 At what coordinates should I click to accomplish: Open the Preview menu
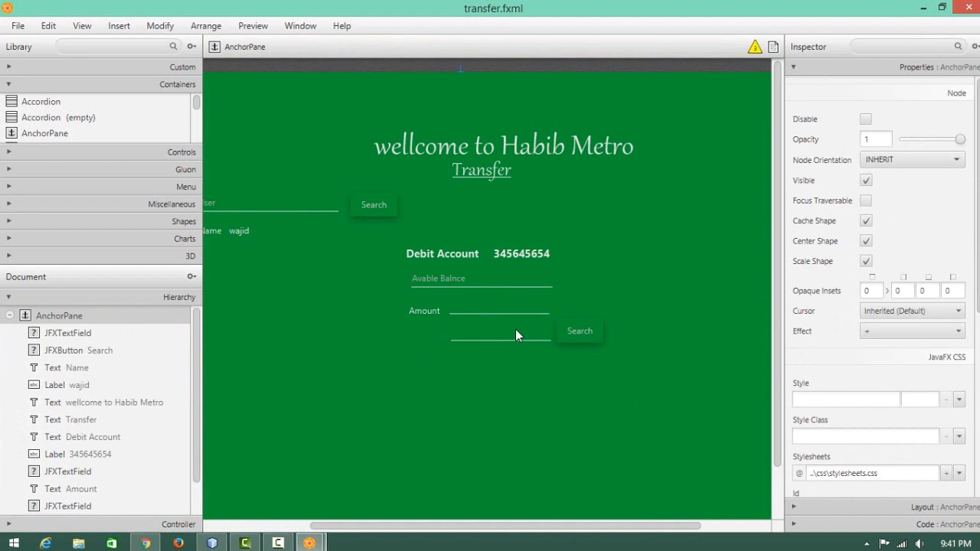click(x=253, y=26)
